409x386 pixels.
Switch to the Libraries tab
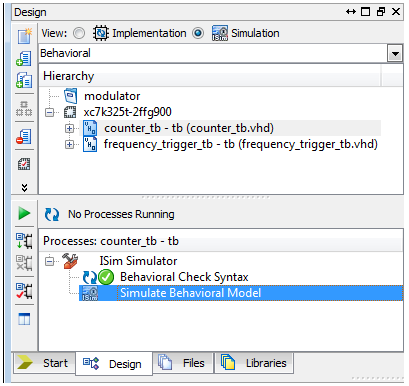pos(254,363)
